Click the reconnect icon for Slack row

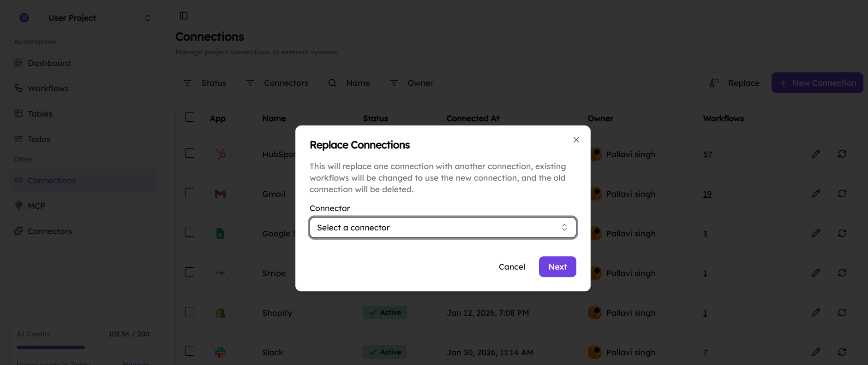[842, 352]
